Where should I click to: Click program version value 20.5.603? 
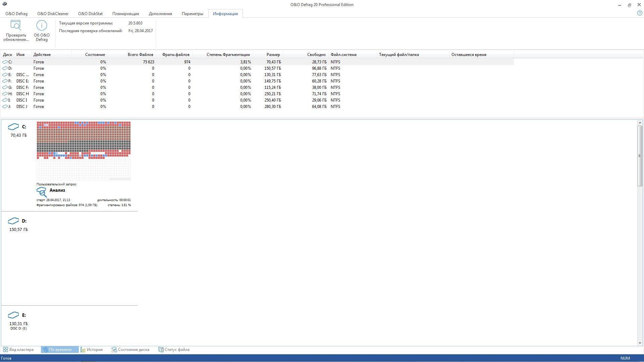[x=135, y=23]
